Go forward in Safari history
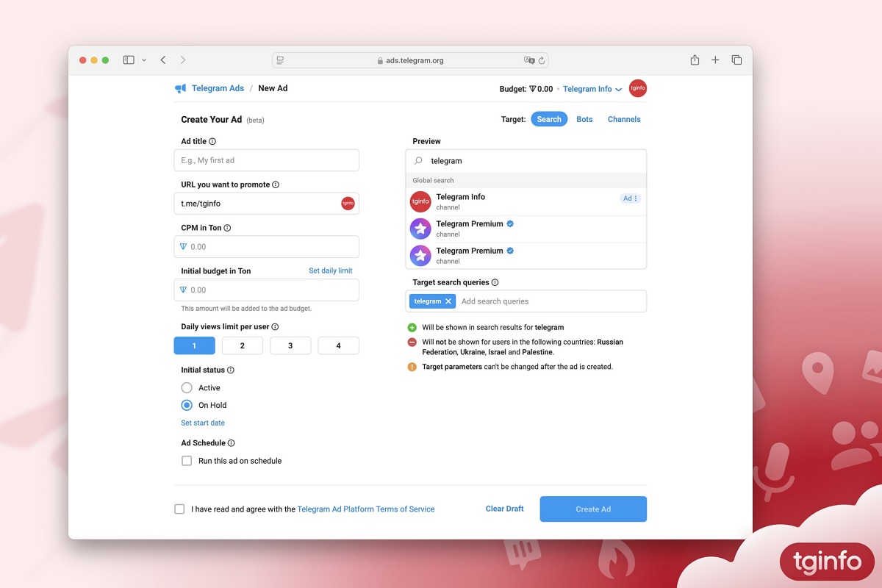Image resolution: width=882 pixels, height=588 pixels. 183,60
